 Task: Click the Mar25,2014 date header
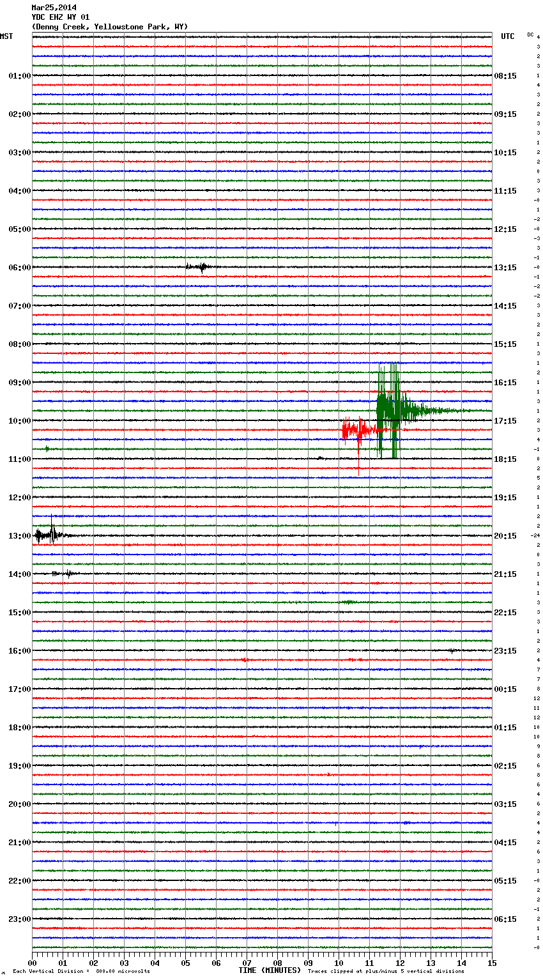[54, 8]
